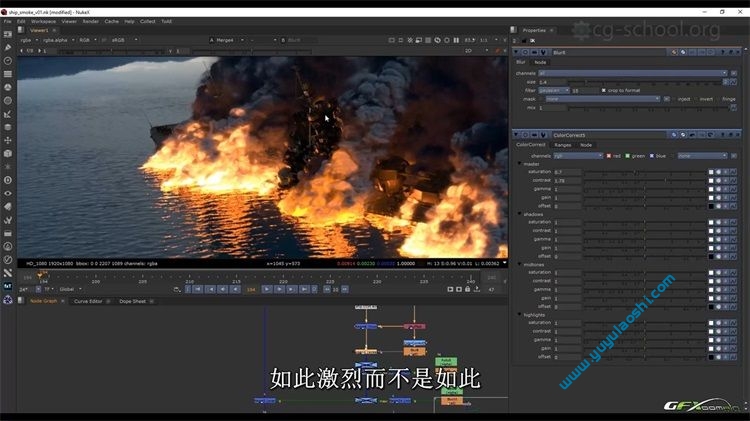Screen dimensions: 750x421
Task: Adjust the Blur size slider
Action: pos(647,82)
